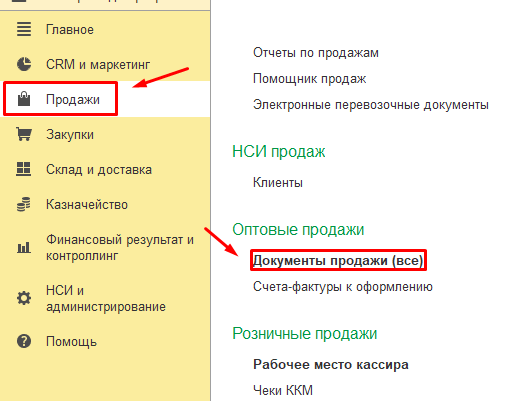Open Документы продажи (все)
The image size is (510, 401).
338,260
